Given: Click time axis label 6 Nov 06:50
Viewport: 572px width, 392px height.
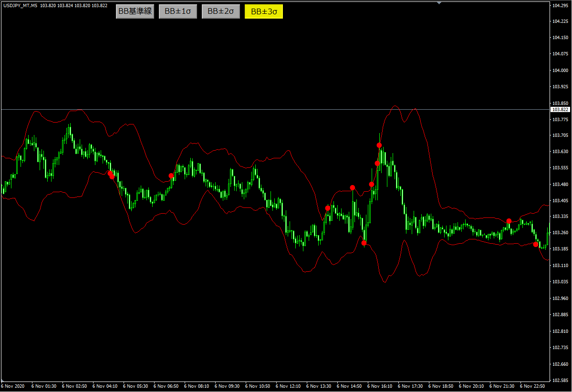Looking at the screenshot, I should [x=166, y=386].
